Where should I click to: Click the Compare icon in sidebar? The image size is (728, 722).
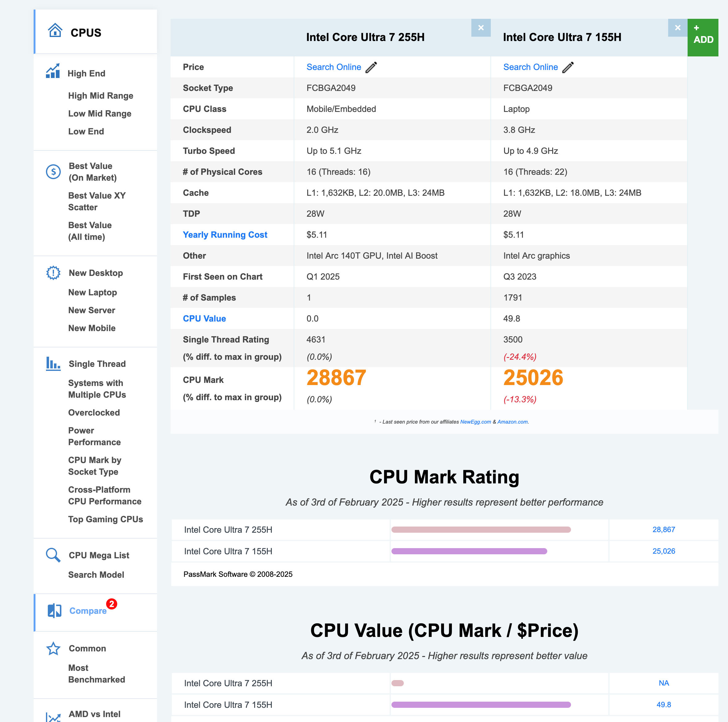pyautogui.click(x=55, y=610)
